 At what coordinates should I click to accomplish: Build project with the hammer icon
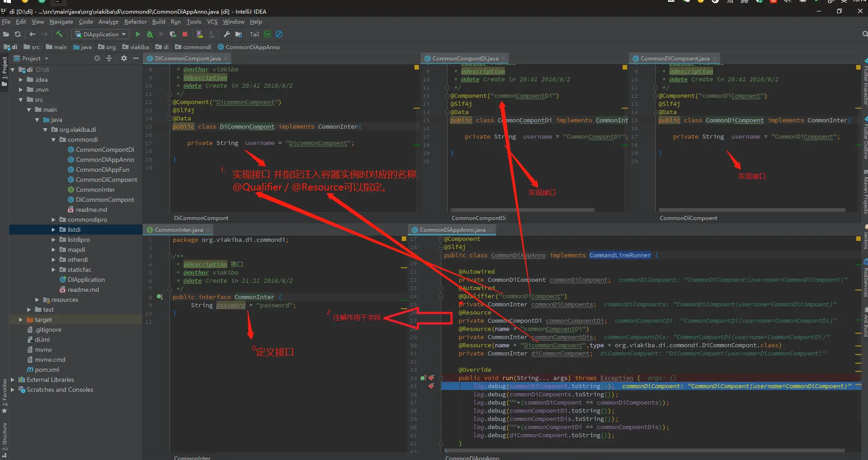[59, 34]
